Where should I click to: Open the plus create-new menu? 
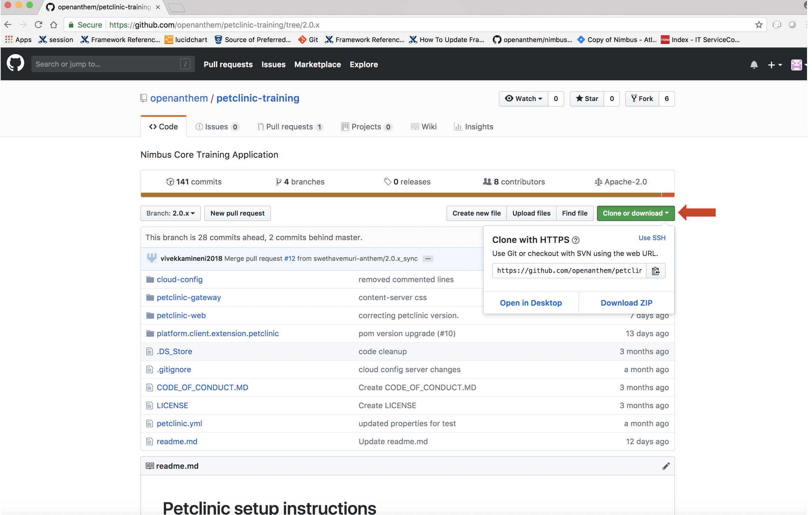point(774,64)
